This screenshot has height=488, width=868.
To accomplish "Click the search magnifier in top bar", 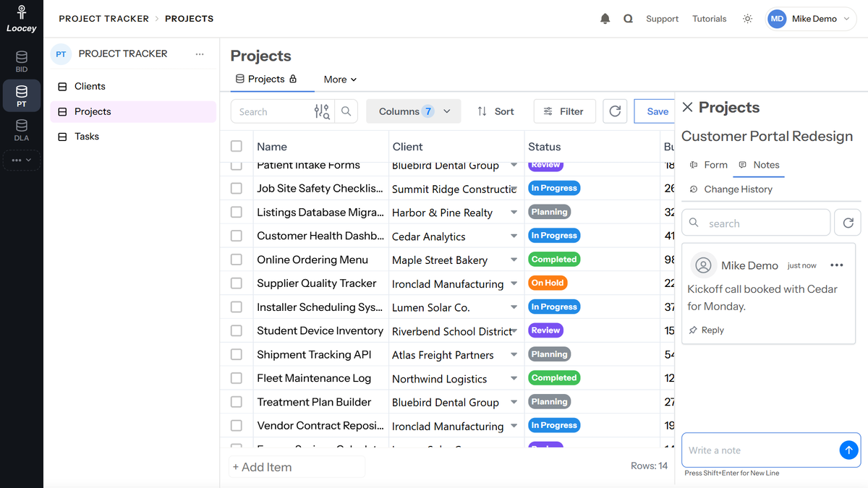I will [x=628, y=19].
